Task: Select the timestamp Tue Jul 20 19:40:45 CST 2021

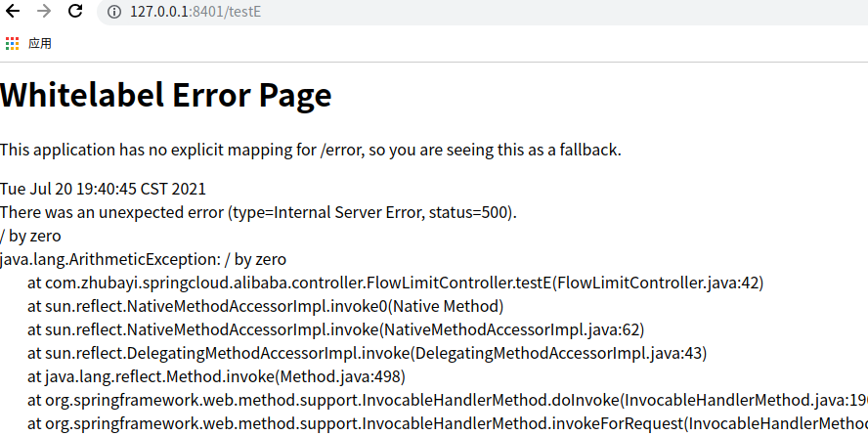Action: 103,189
